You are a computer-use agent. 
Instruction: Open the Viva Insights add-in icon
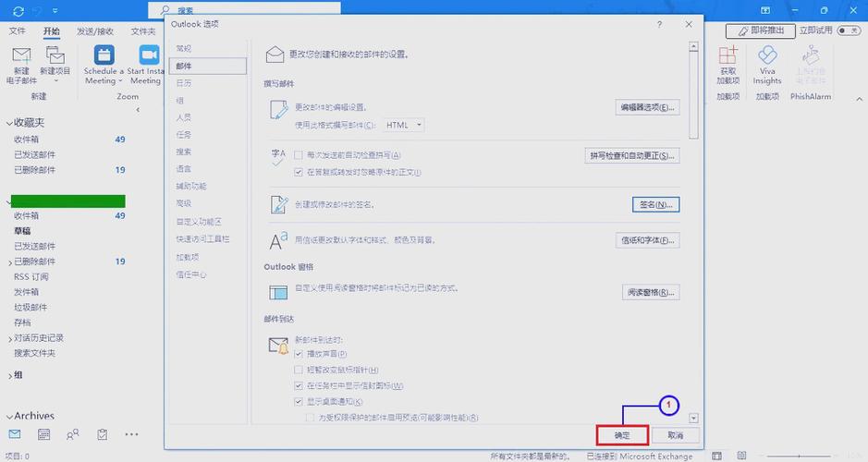[766, 55]
